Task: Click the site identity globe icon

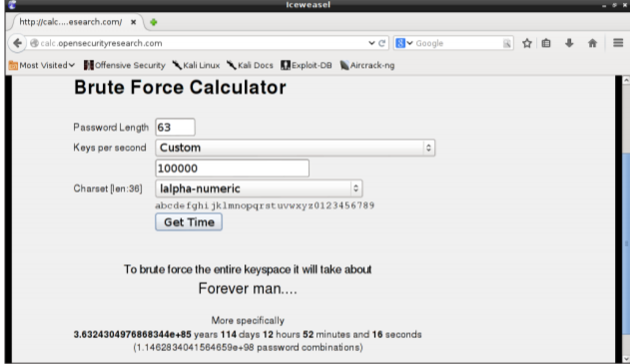Action: (35, 43)
